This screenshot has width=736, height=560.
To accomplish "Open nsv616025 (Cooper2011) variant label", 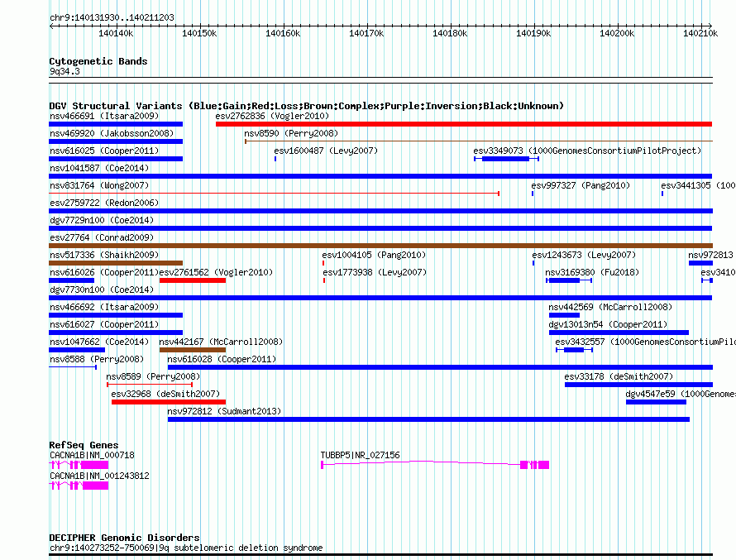I will (x=104, y=151).
